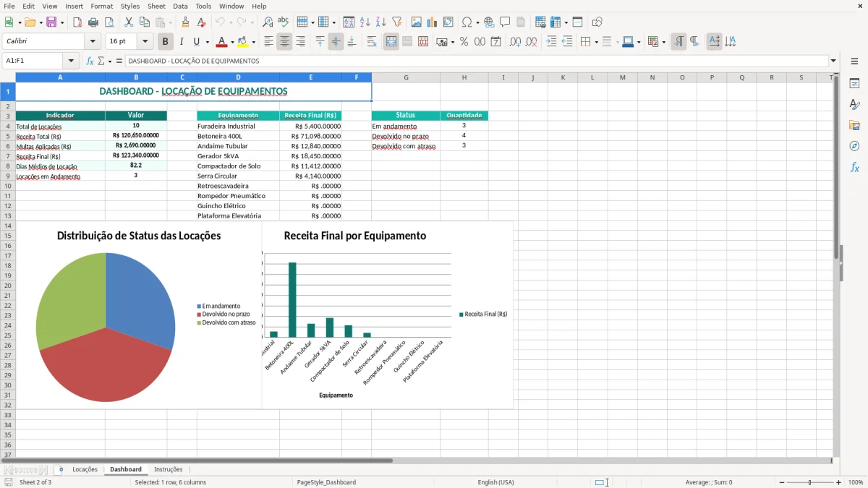Toggle Bold formatting

(165, 42)
